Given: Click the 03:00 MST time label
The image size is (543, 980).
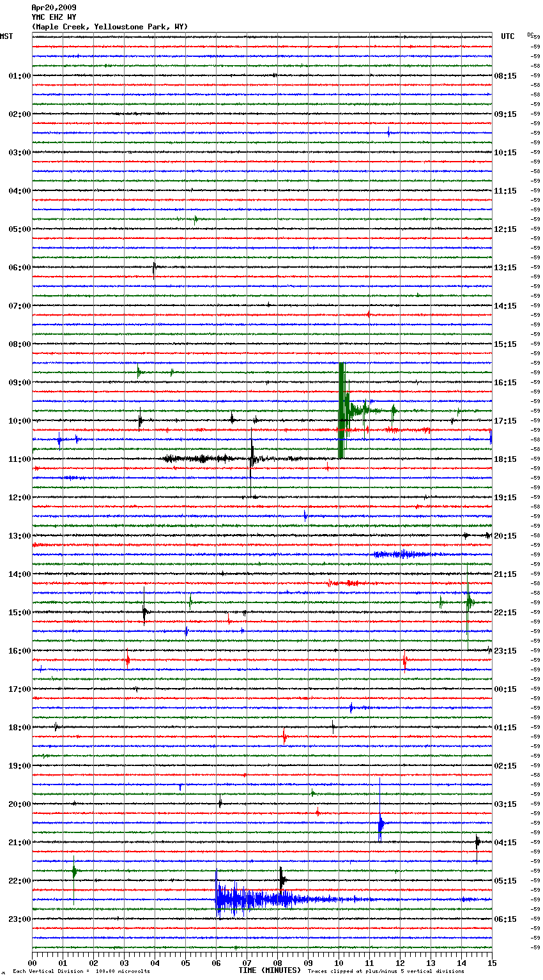Looking at the screenshot, I should [x=20, y=153].
